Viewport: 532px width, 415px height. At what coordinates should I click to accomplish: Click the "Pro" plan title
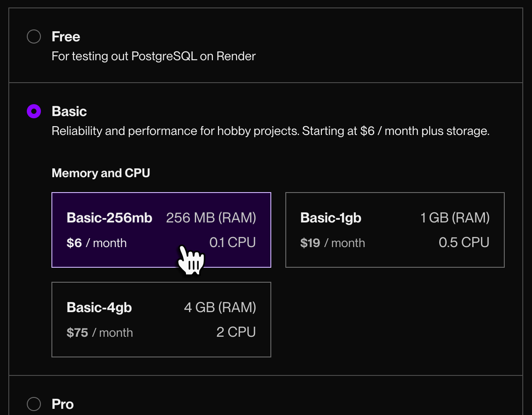coord(62,404)
